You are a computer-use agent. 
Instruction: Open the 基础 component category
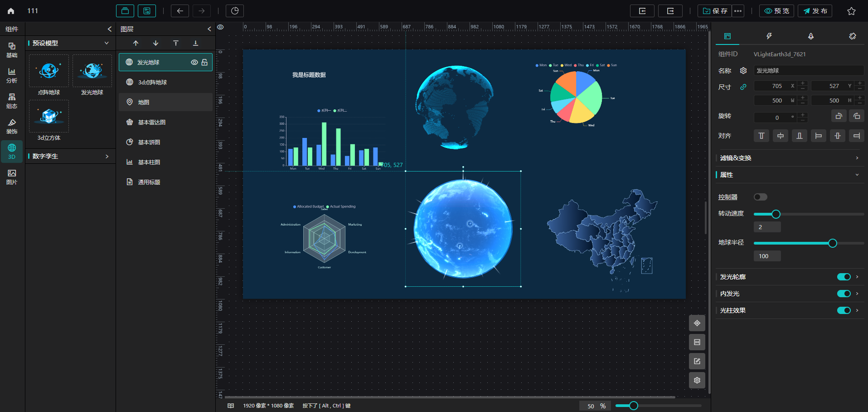(x=12, y=50)
